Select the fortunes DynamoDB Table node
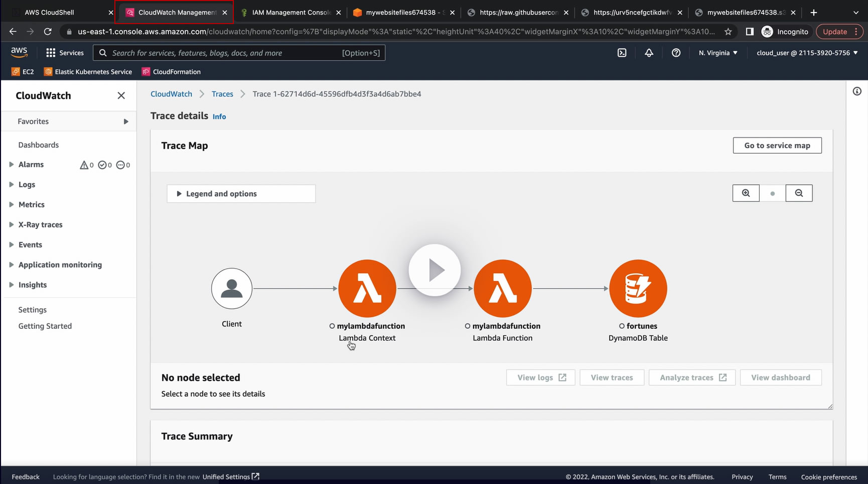The width and height of the screenshot is (868, 484). click(x=638, y=289)
